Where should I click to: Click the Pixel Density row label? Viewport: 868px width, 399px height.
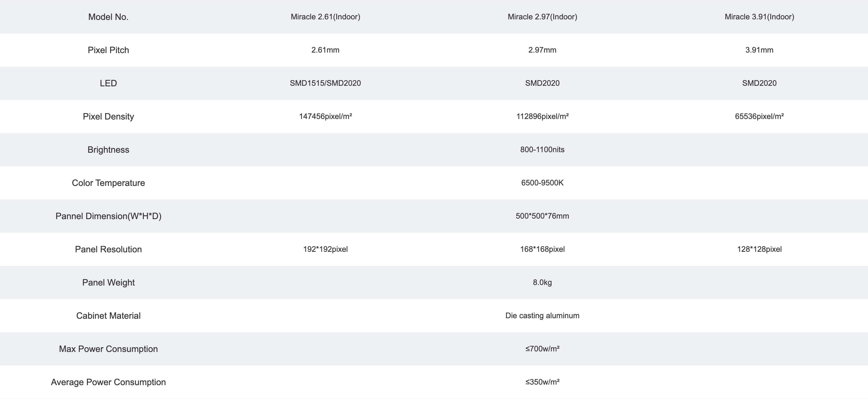pyautogui.click(x=108, y=116)
